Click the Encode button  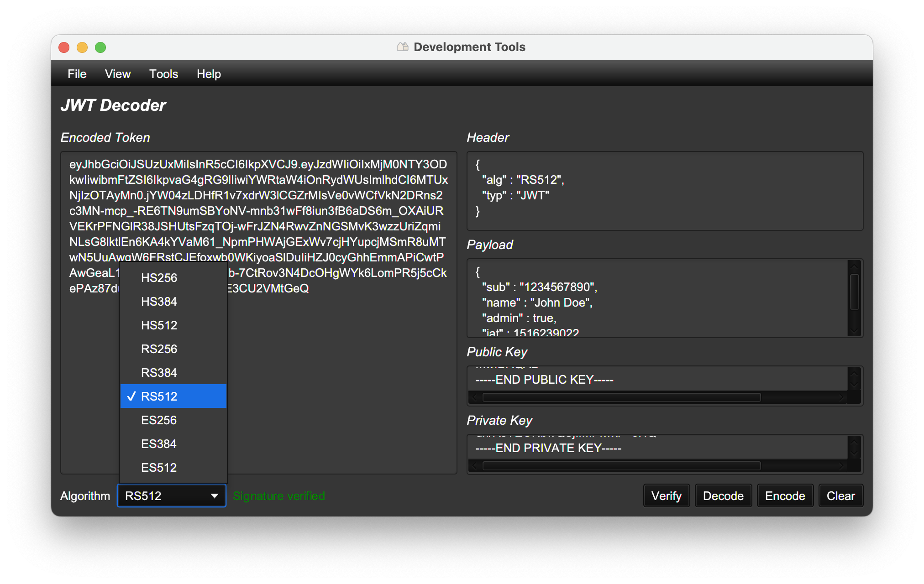tap(785, 496)
